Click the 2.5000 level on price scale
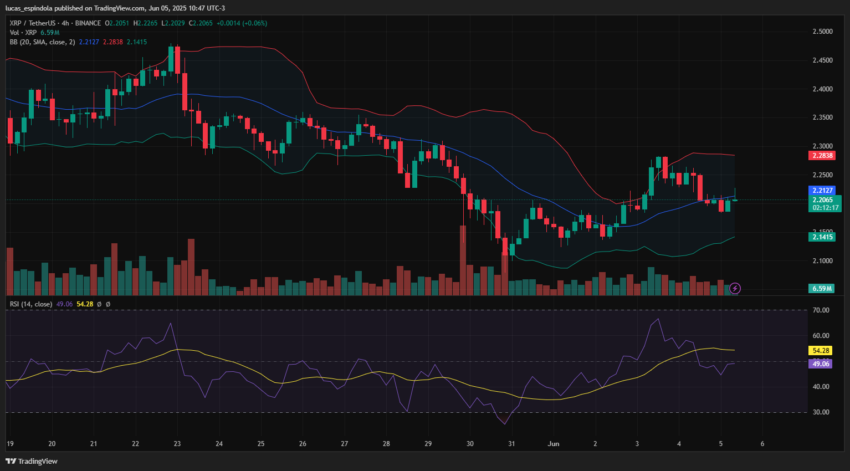Screen dimensions: 850x471 pos(822,31)
